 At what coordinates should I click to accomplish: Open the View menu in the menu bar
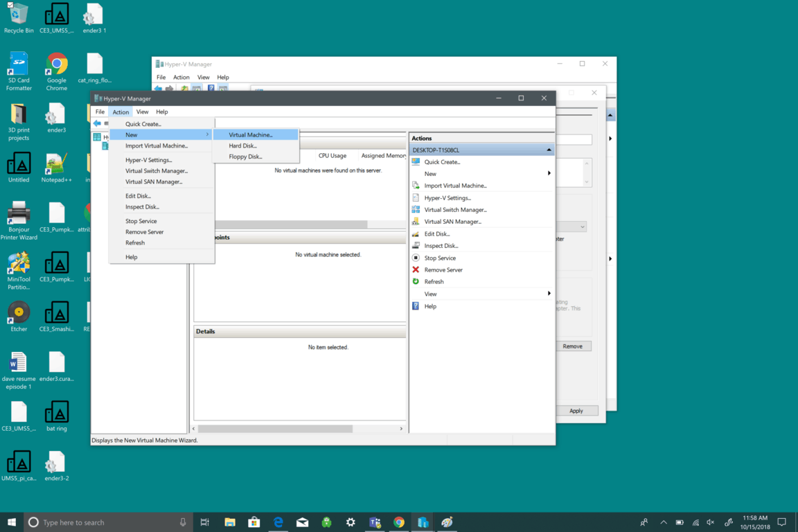142,112
